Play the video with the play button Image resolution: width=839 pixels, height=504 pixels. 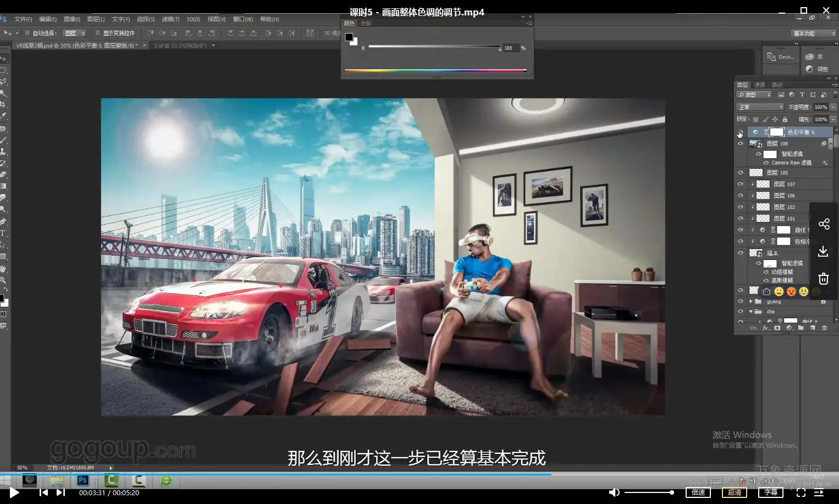(x=14, y=492)
